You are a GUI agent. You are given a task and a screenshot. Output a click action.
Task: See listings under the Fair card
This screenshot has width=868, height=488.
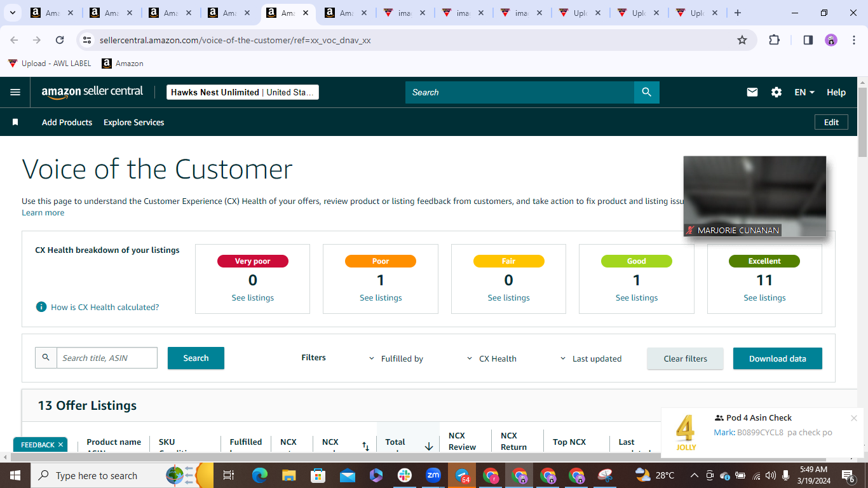508,297
